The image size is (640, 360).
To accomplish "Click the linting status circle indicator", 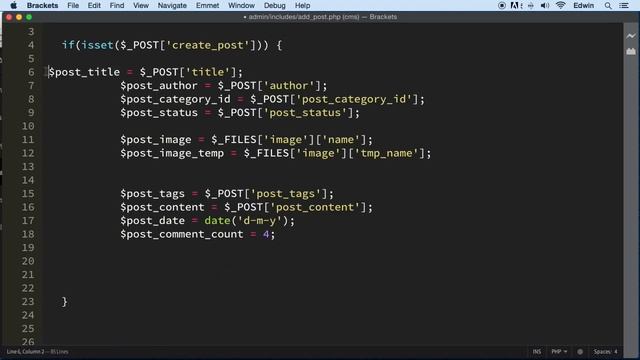I will tap(580, 351).
